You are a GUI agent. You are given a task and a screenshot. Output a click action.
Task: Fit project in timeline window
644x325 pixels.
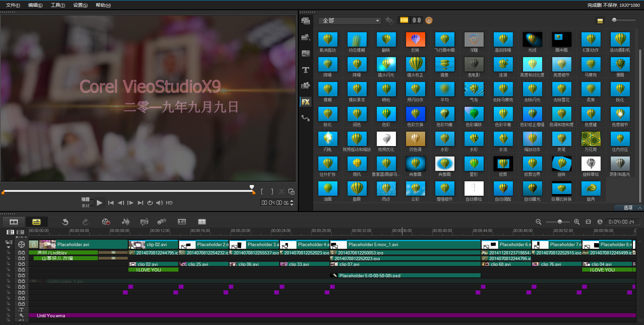(588, 222)
